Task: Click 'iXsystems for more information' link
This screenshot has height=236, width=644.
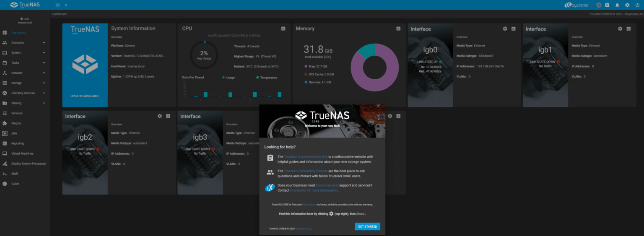Action: 314,190
